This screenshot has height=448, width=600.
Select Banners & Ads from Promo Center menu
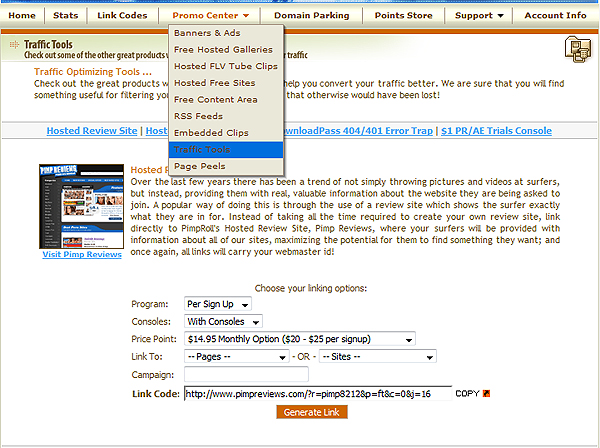point(207,33)
